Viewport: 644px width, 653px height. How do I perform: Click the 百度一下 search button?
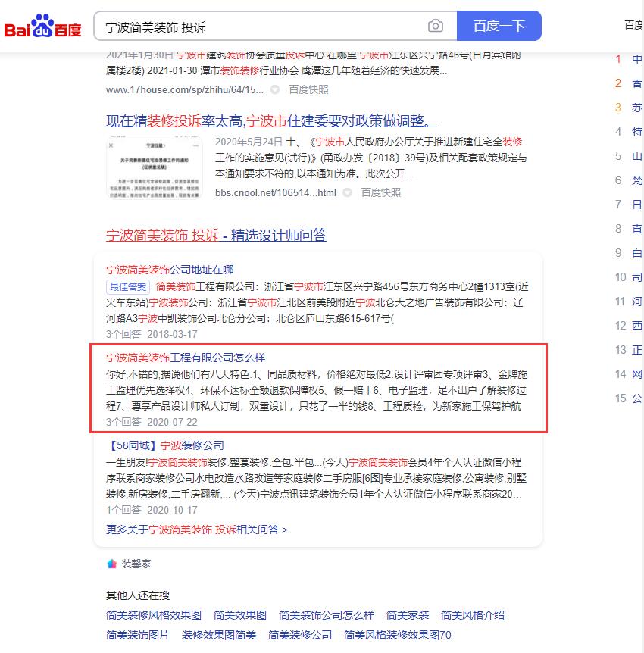[x=499, y=26]
